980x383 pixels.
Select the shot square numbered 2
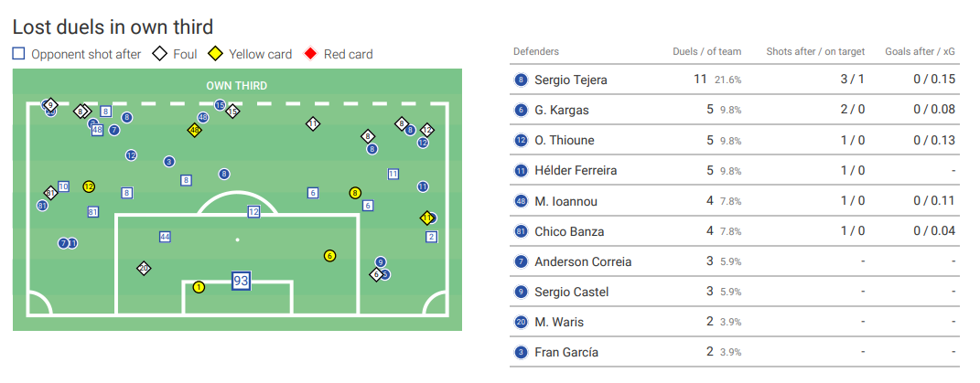pyautogui.click(x=431, y=237)
